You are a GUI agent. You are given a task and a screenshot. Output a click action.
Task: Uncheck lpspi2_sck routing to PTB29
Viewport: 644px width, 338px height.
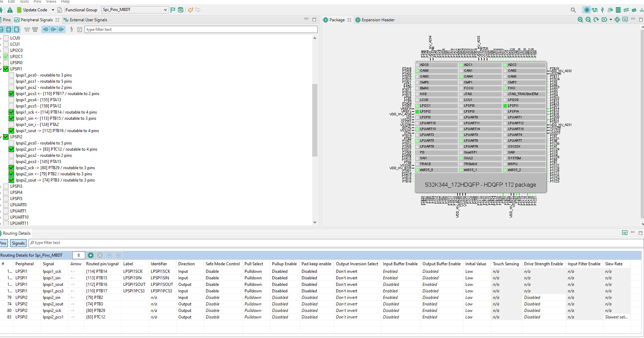point(11,168)
